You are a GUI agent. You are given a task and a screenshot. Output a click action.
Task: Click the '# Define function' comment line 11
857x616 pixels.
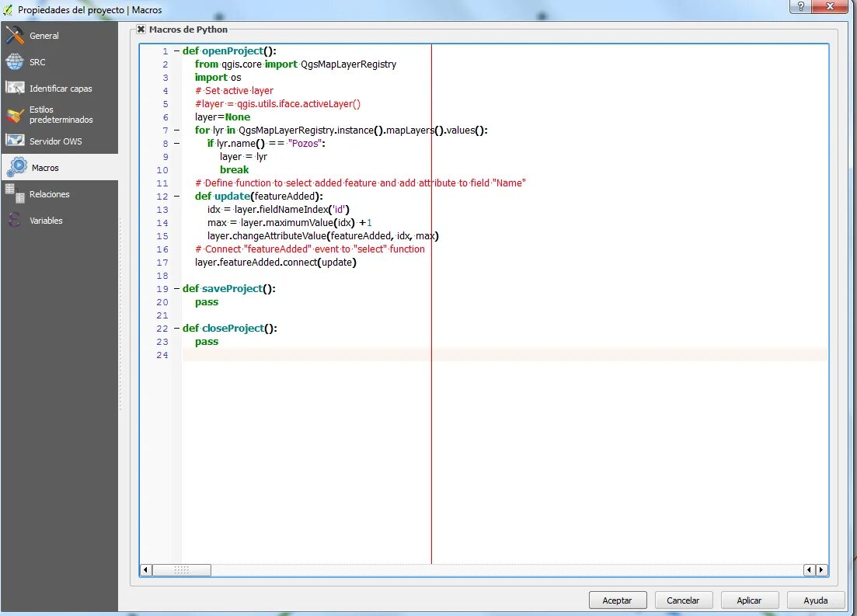pyautogui.click(x=361, y=183)
